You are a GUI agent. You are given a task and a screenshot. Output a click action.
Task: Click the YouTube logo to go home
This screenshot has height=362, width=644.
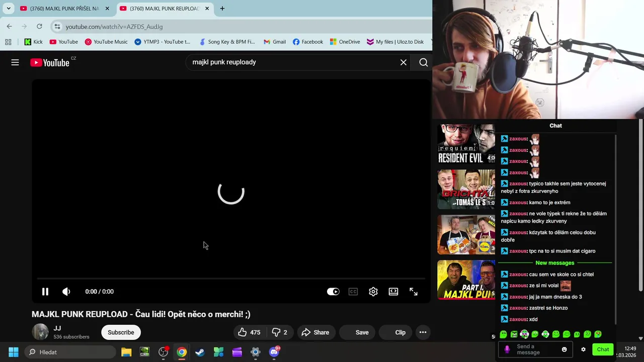click(50, 62)
